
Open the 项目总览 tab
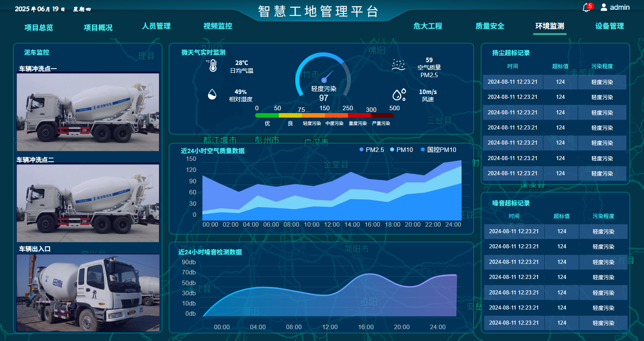coord(39,27)
